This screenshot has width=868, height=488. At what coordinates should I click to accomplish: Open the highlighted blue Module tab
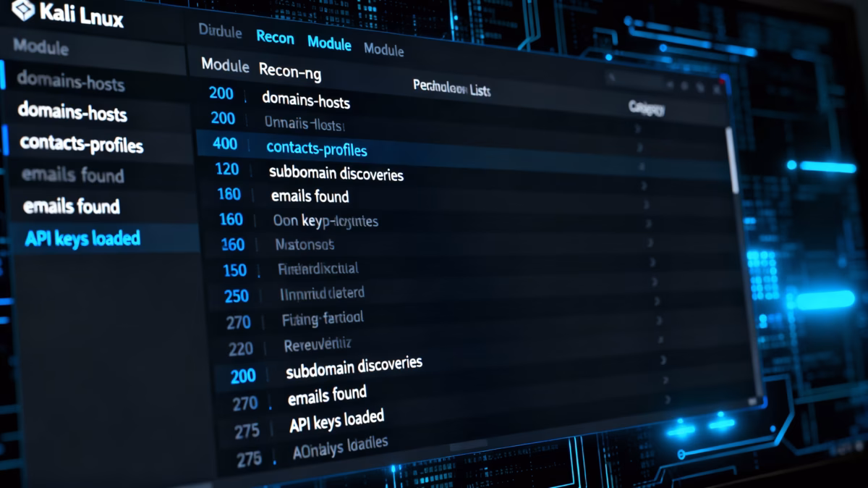(x=329, y=43)
